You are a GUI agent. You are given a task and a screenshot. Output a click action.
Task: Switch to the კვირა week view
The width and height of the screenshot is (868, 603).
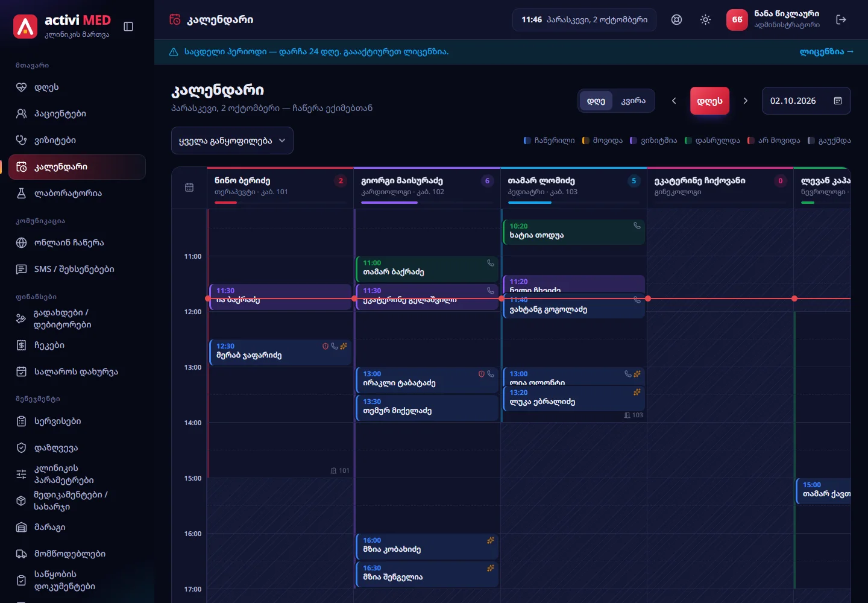634,101
